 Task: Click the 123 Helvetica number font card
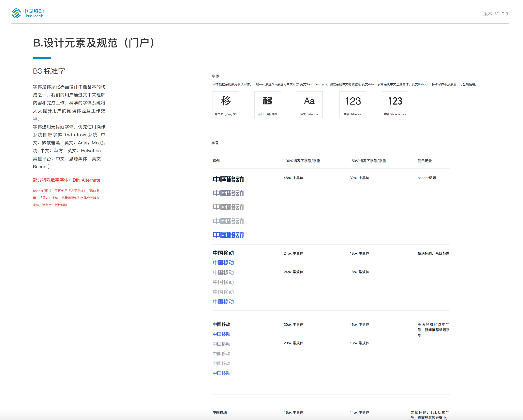[x=352, y=105]
